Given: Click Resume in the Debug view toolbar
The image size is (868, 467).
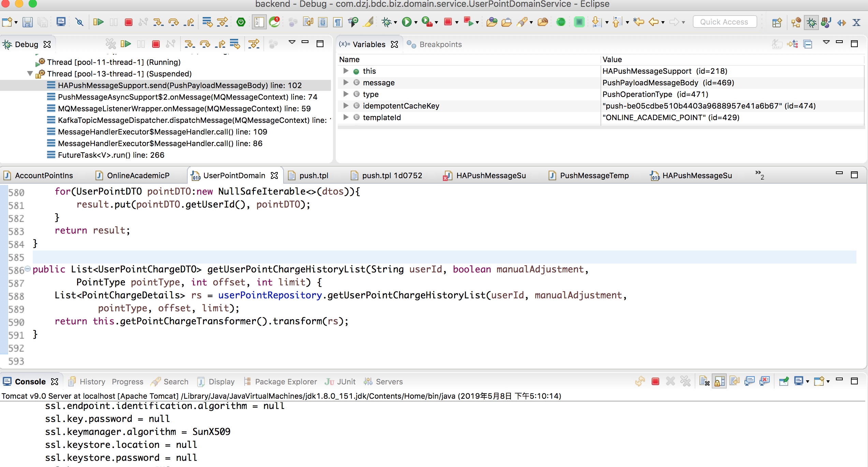Looking at the screenshot, I should 126,44.
